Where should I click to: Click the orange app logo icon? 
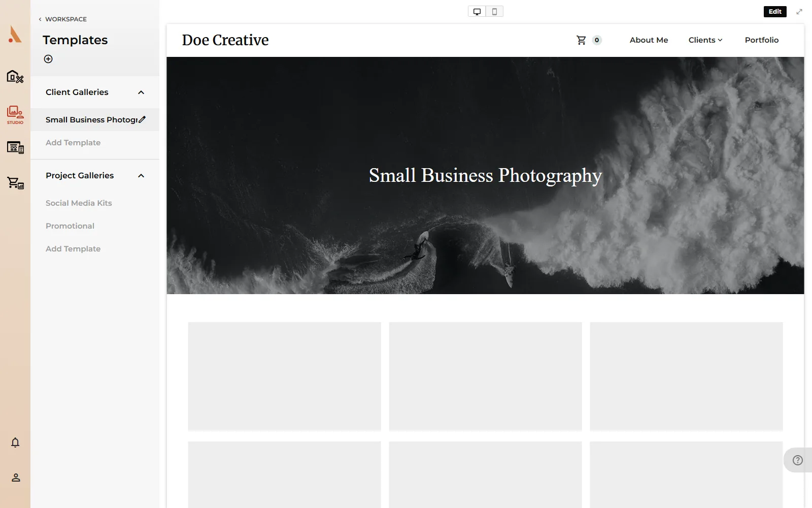coord(15,35)
